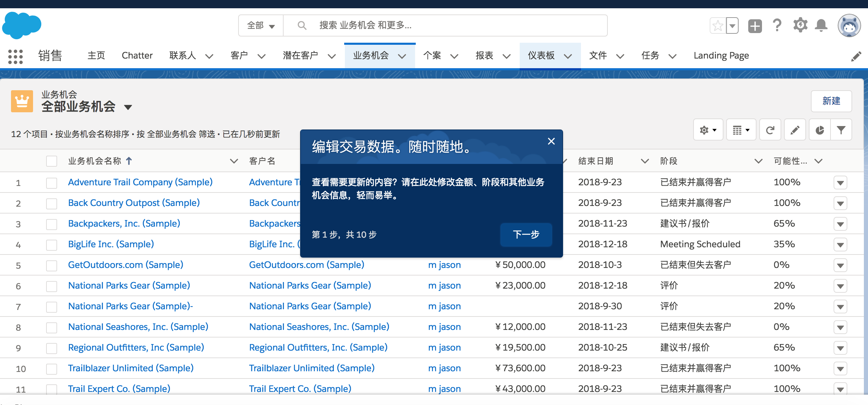Click the favorites star icon
This screenshot has width=868, height=405.
718,26
